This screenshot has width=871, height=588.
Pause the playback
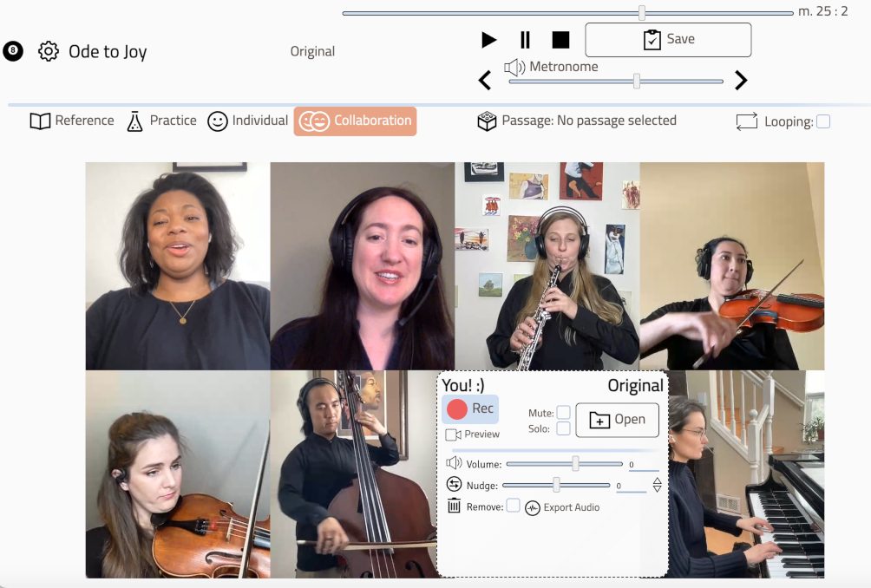525,40
